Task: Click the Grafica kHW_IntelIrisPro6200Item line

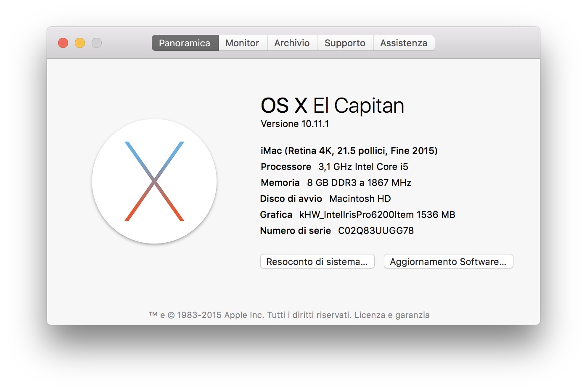Action: (x=357, y=215)
